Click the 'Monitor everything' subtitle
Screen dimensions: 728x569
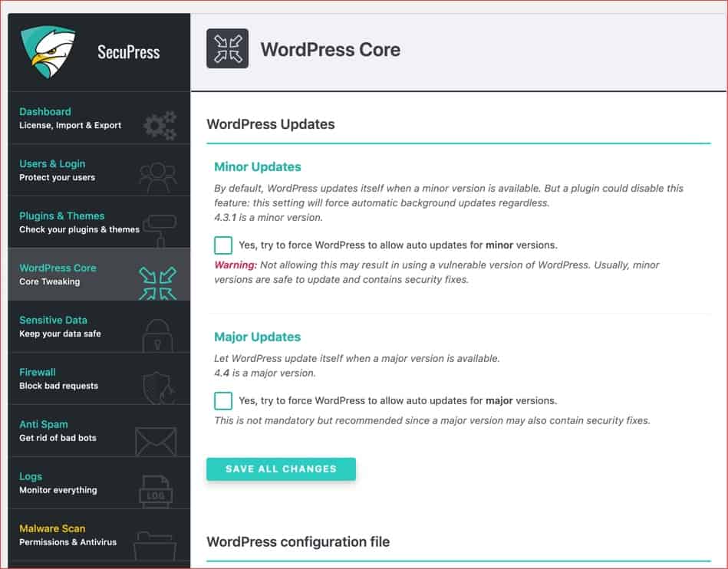point(58,490)
